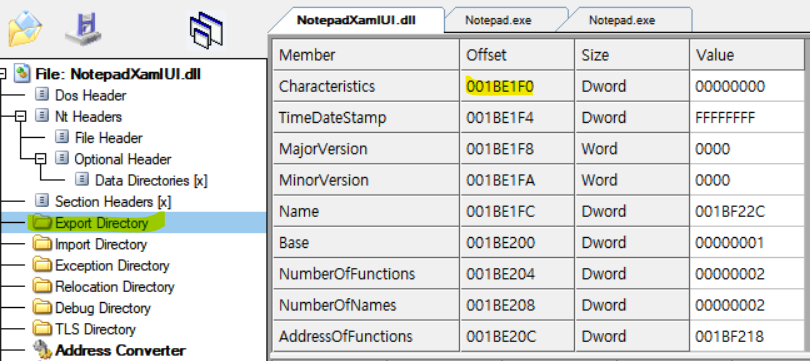This screenshot has width=810, height=361.
Task: Click the Name member cell
Action: [366, 211]
